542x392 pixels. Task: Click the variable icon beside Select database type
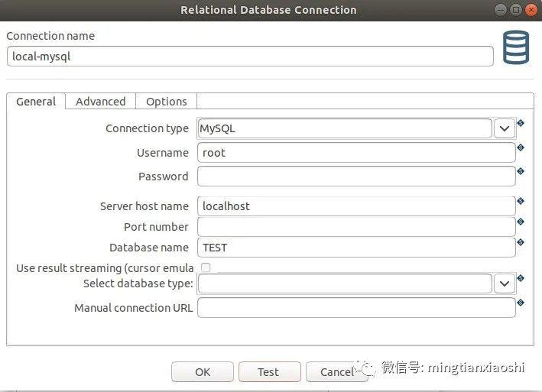[x=521, y=278]
